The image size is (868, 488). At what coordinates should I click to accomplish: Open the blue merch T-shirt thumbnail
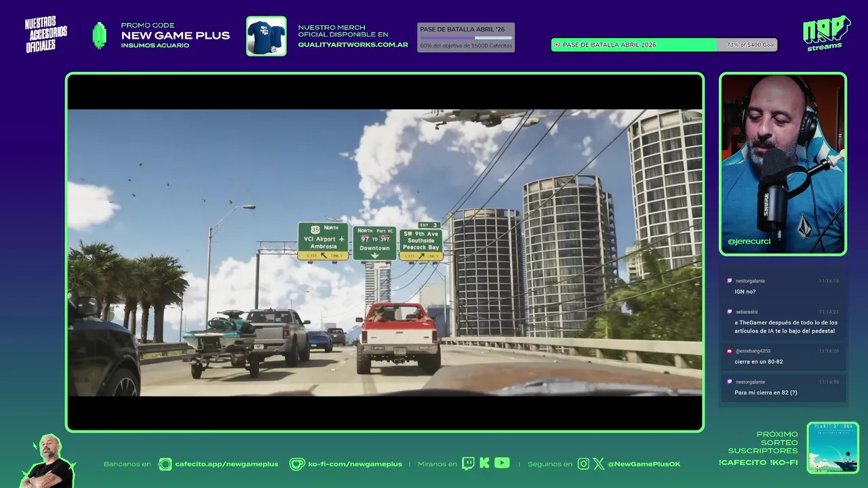click(x=266, y=36)
